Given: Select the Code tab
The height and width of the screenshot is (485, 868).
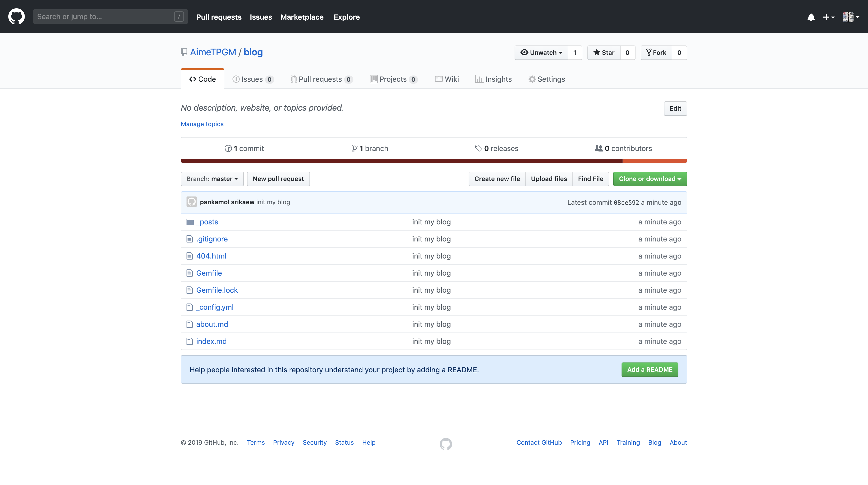Looking at the screenshot, I should [x=203, y=79].
